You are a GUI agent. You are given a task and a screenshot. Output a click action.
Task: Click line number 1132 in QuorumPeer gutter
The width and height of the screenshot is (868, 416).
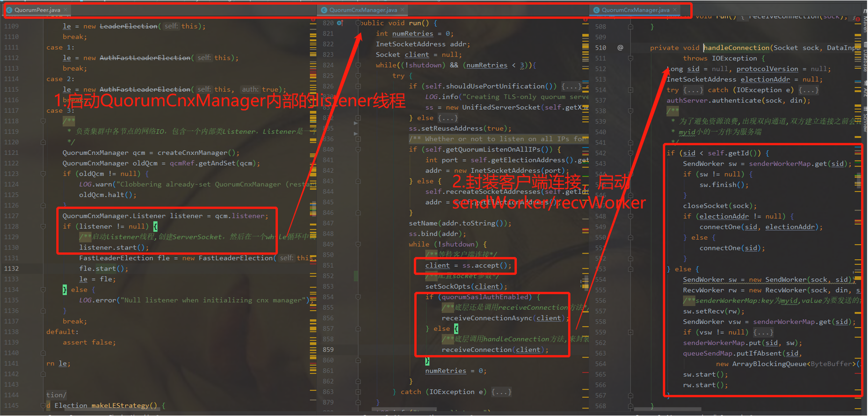pos(12,269)
